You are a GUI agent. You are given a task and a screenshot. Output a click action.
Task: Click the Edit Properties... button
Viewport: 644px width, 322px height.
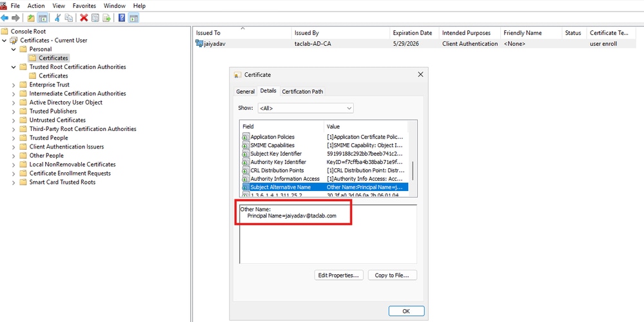pyautogui.click(x=338, y=275)
